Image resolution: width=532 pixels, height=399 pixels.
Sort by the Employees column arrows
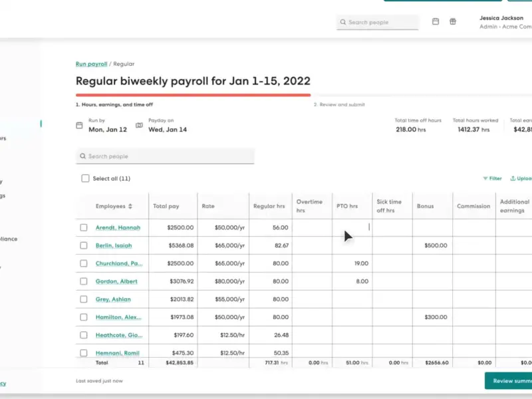(130, 206)
